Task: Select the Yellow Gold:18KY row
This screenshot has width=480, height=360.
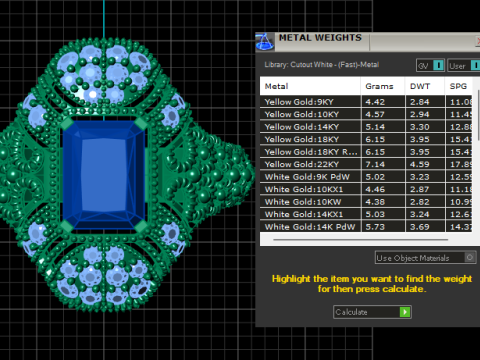Action: click(x=366, y=139)
